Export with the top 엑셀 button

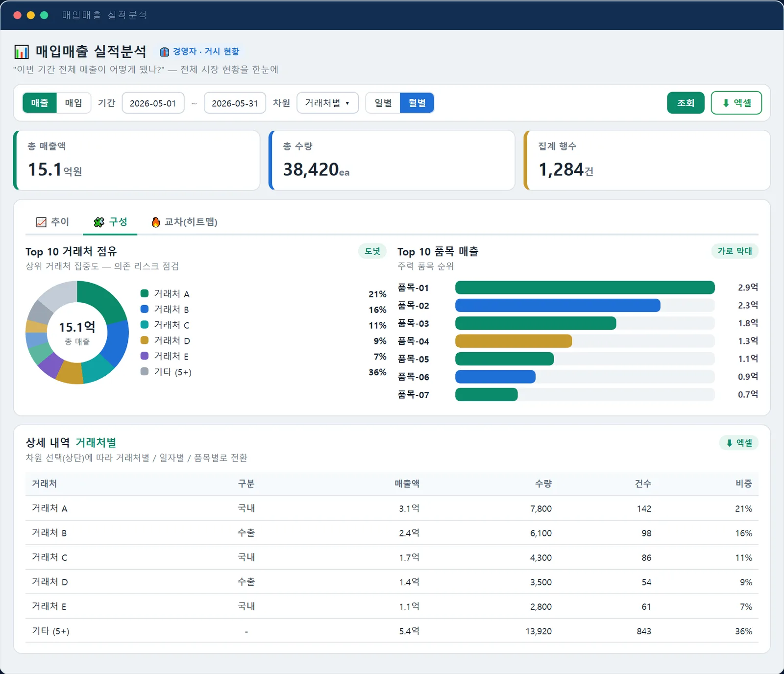tap(736, 103)
